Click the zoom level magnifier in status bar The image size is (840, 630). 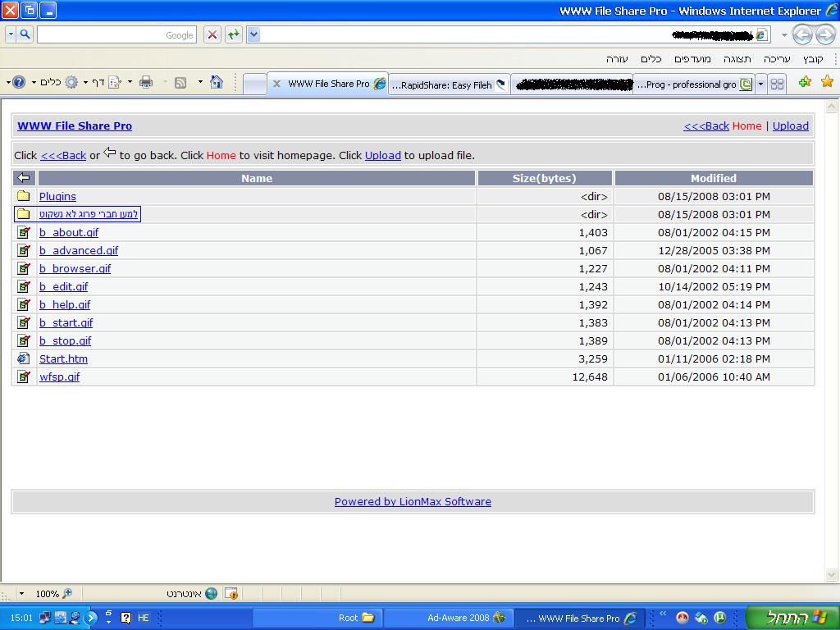67,593
